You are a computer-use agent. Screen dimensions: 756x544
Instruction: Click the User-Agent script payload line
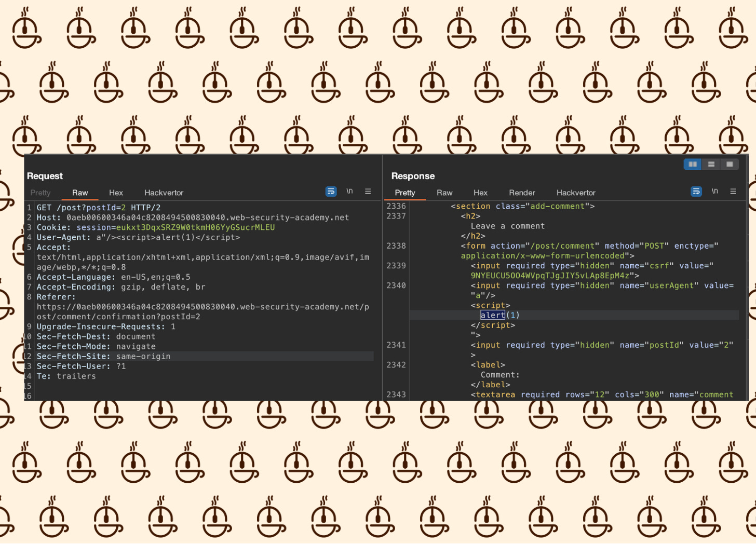click(x=138, y=237)
